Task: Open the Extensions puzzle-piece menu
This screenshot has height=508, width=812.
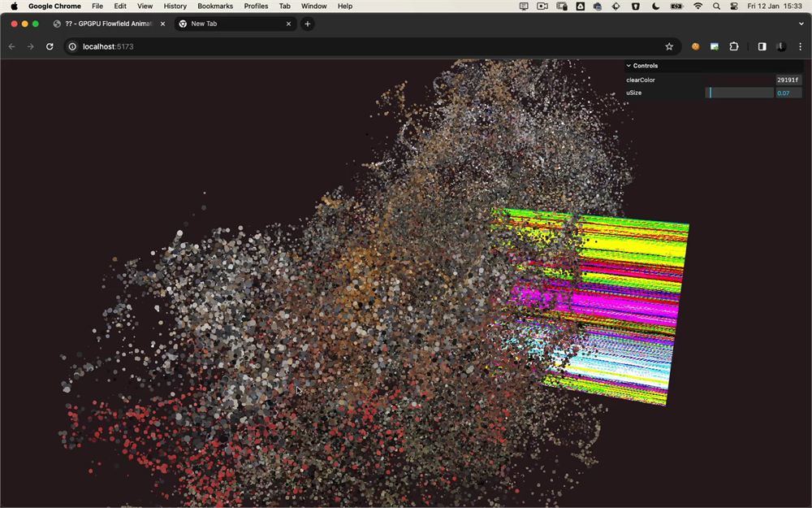Action: point(734,46)
